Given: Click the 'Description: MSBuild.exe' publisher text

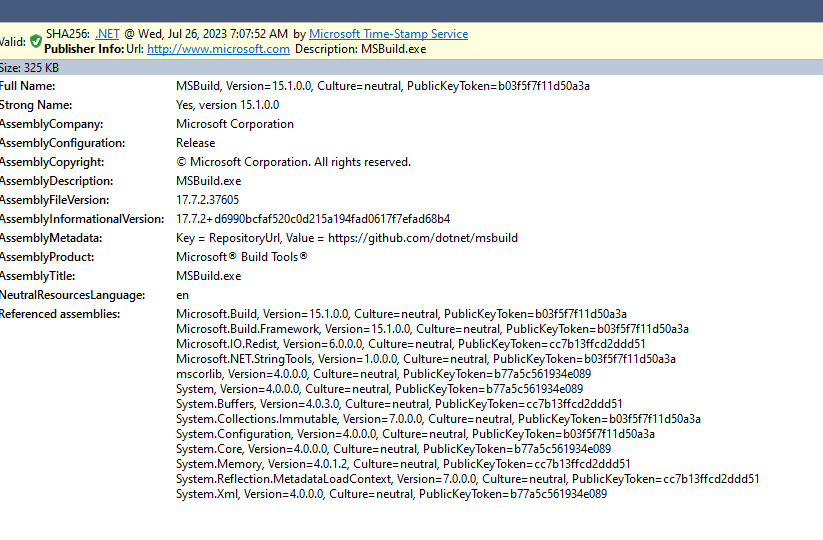Looking at the screenshot, I should (361, 49).
